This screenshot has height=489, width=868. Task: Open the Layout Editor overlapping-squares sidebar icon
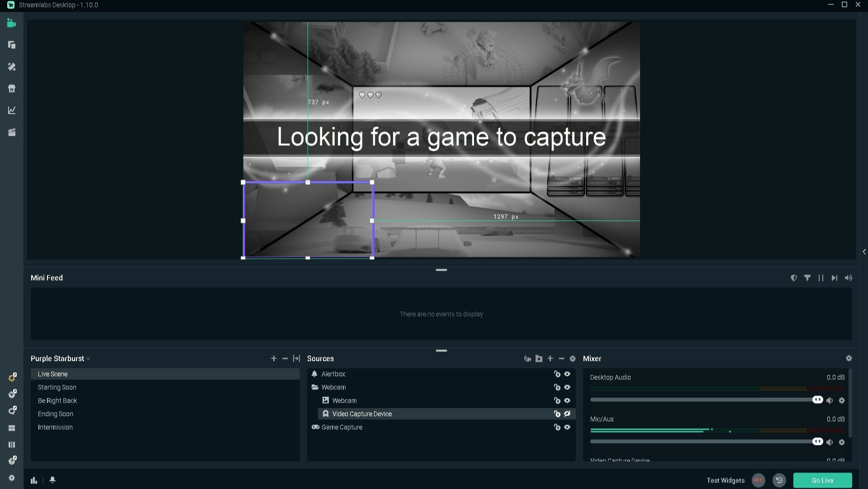[x=12, y=45]
